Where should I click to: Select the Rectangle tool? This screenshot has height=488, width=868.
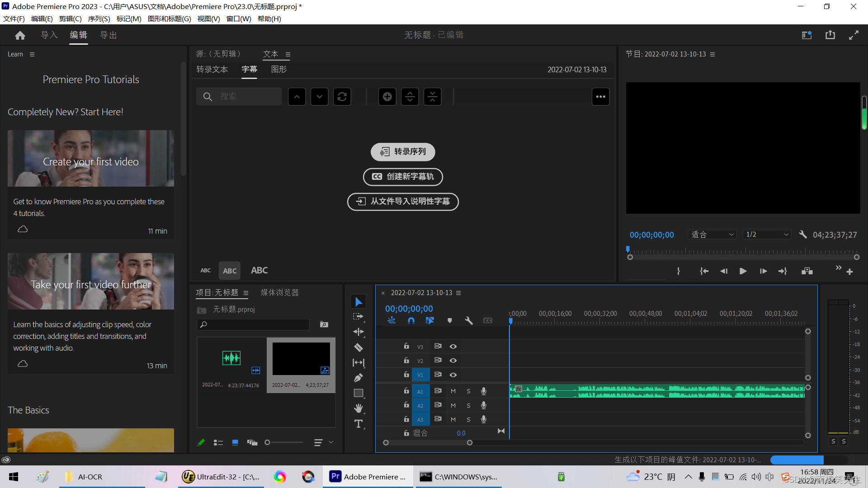coord(359,393)
